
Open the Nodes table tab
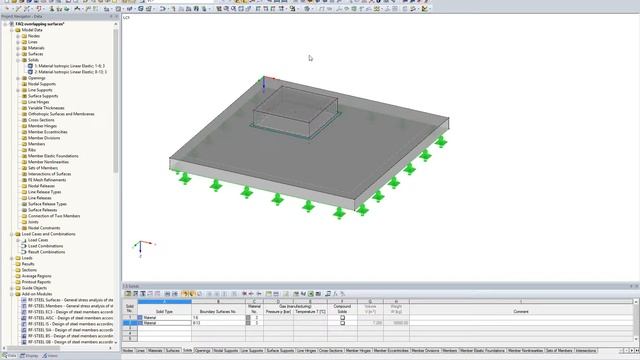[128, 351]
